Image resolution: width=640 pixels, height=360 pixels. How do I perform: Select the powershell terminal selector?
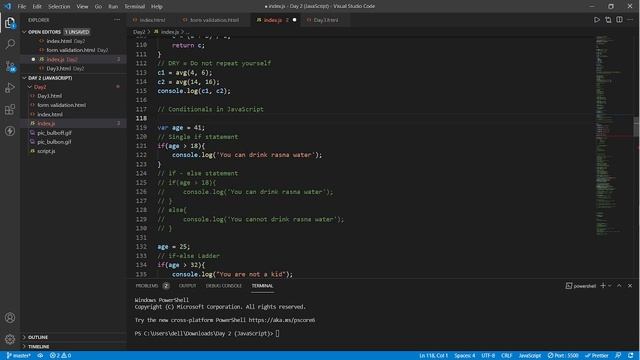pyautogui.click(x=580, y=286)
